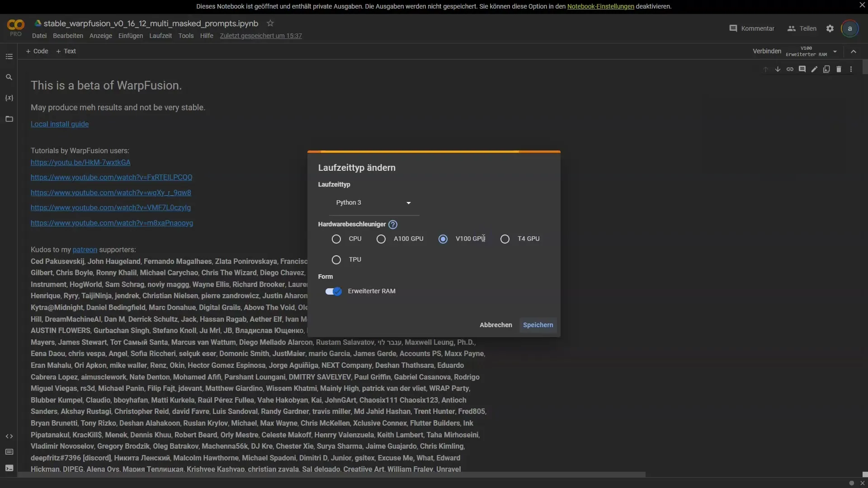The width and height of the screenshot is (868, 488).
Task: Toggle Erweiterter RAM switch off
Action: point(333,292)
